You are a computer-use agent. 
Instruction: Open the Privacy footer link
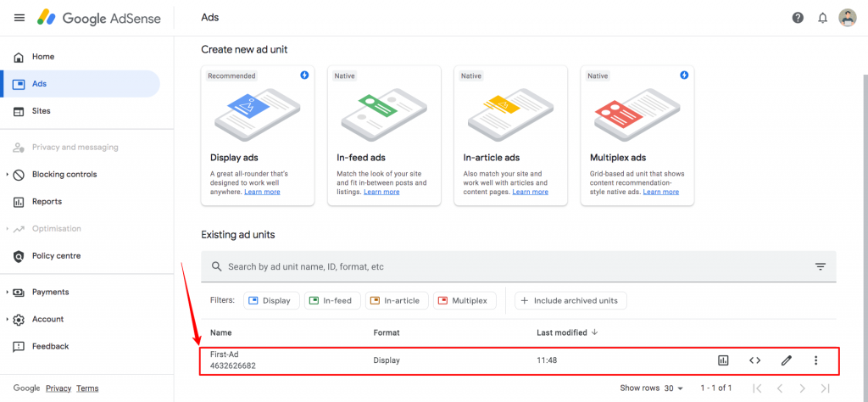point(58,388)
